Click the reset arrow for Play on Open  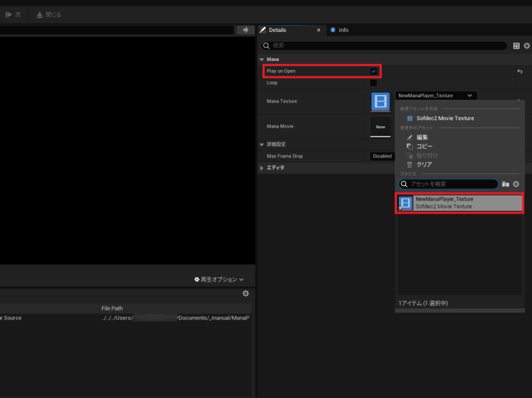click(520, 71)
